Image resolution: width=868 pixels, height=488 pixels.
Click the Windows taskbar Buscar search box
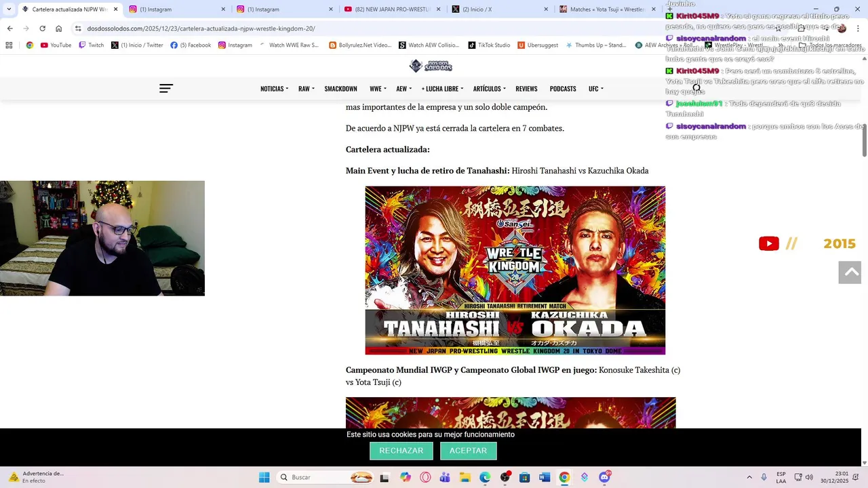point(326,477)
